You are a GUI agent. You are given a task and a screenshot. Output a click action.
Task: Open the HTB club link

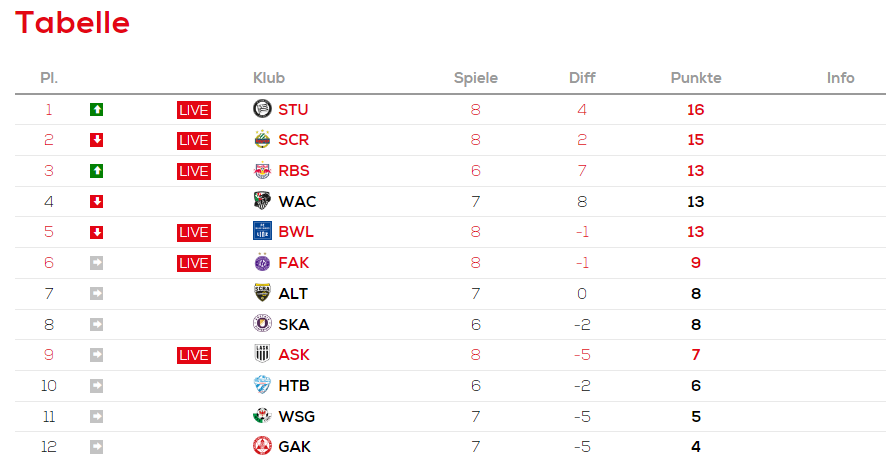click(x=294, y=385)
